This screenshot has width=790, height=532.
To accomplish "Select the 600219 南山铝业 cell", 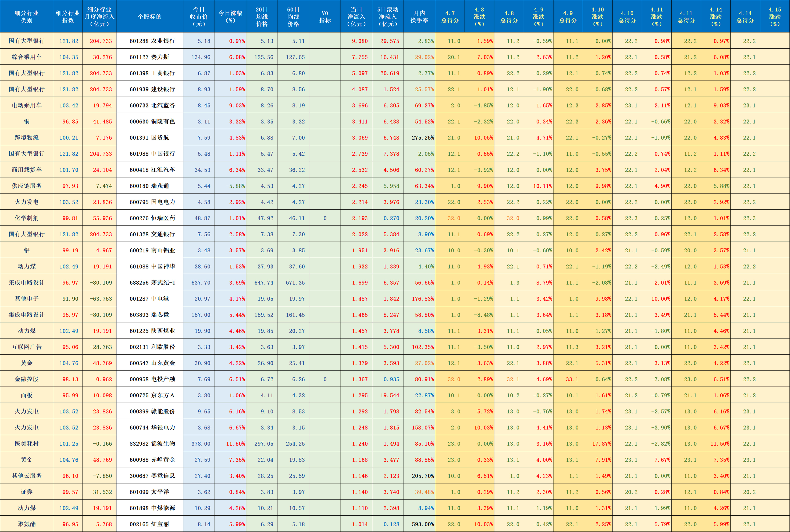I will coord(150,250).
